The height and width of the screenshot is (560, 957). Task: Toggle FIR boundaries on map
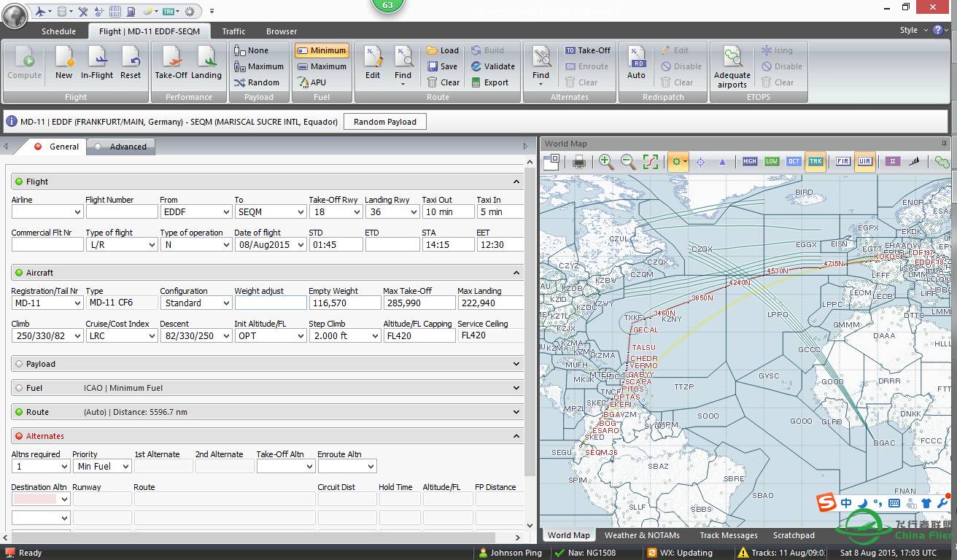click(843, 162)
